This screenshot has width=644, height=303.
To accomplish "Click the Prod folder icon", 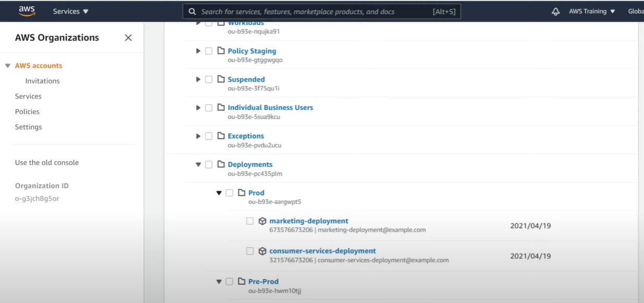I will [242, 193].
